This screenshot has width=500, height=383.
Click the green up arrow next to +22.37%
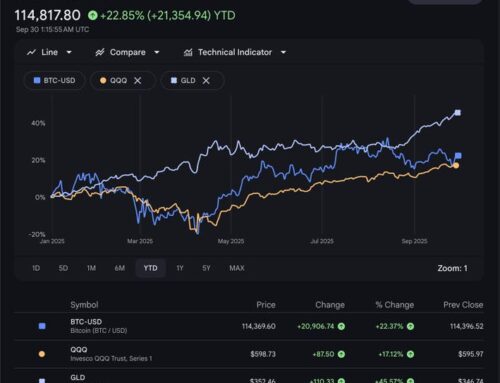[x=410, y=326]
